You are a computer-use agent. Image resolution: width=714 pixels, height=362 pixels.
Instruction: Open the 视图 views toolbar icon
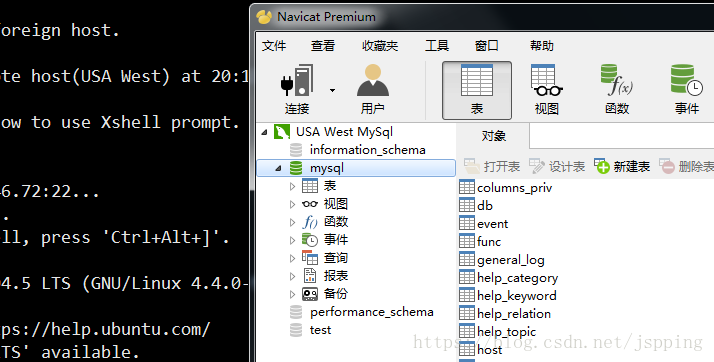[x=547, y=89]
